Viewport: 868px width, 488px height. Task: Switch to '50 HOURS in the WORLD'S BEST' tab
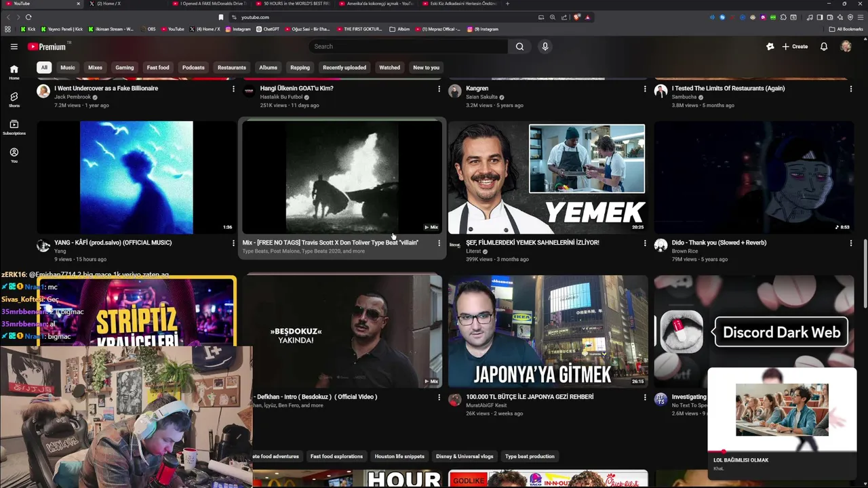(x=293, y=3)
